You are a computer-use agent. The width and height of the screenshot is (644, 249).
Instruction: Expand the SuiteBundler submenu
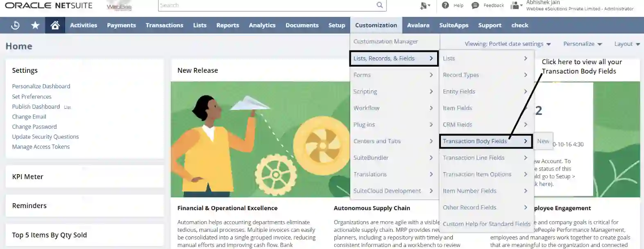(395, 158)
